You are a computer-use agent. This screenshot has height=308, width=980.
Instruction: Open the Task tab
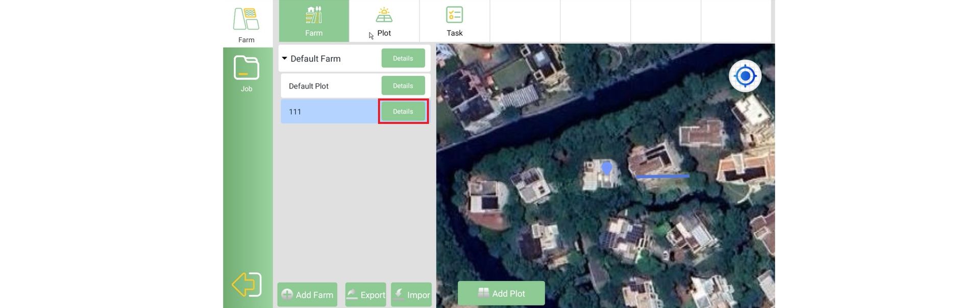tap(454, 21)
